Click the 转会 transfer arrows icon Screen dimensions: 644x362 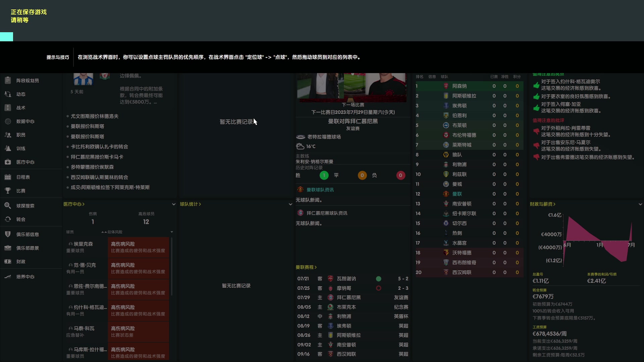coord(8,219)
